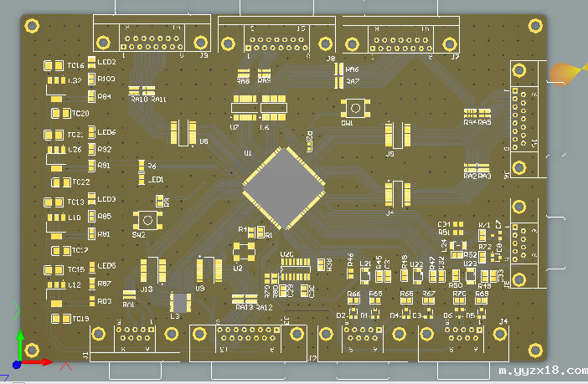
Task: Select the SW1 push button switch
Action: point(358,108)
